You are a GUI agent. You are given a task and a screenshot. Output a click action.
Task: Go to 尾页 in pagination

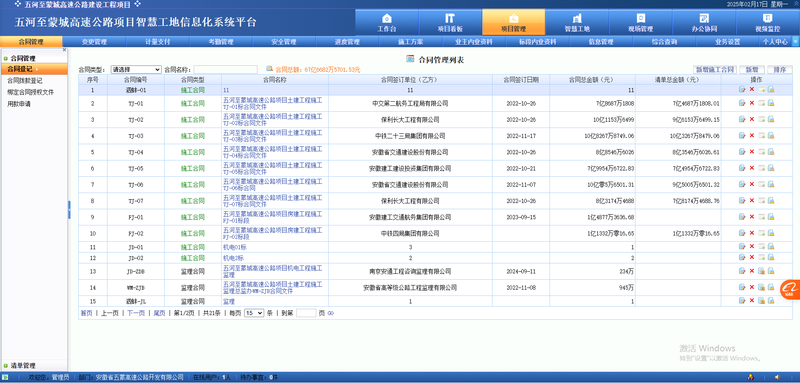159,313
